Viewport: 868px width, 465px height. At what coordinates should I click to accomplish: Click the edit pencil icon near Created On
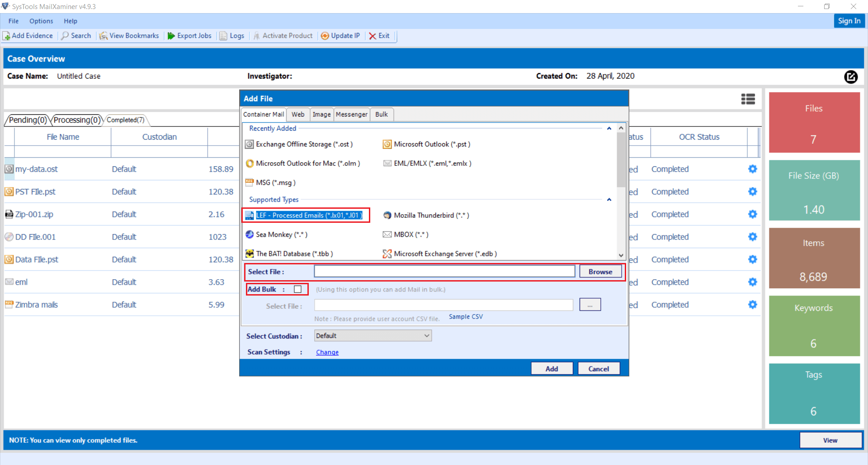[x=851, y=77]
